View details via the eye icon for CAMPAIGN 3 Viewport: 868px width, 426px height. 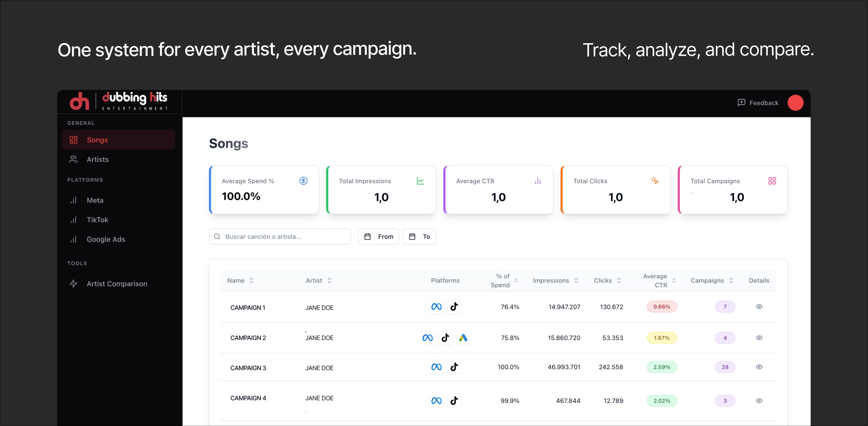pyautogui.click(x=759, y=367)
